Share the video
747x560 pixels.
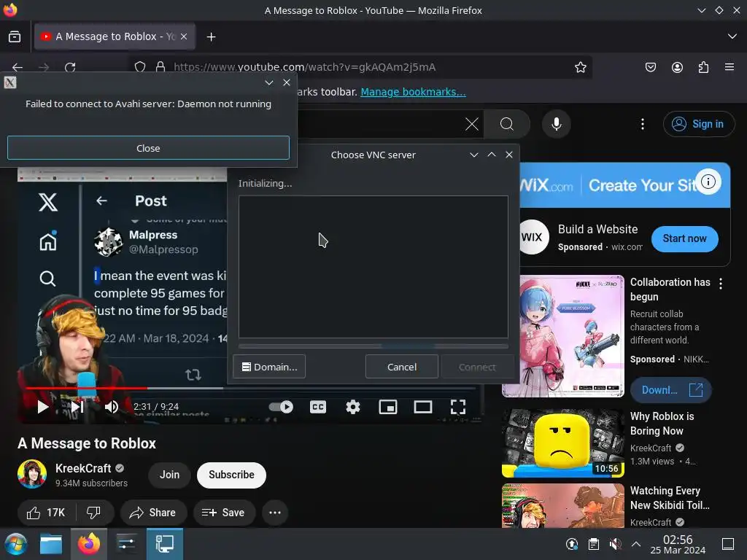click(x=153, y=513)
